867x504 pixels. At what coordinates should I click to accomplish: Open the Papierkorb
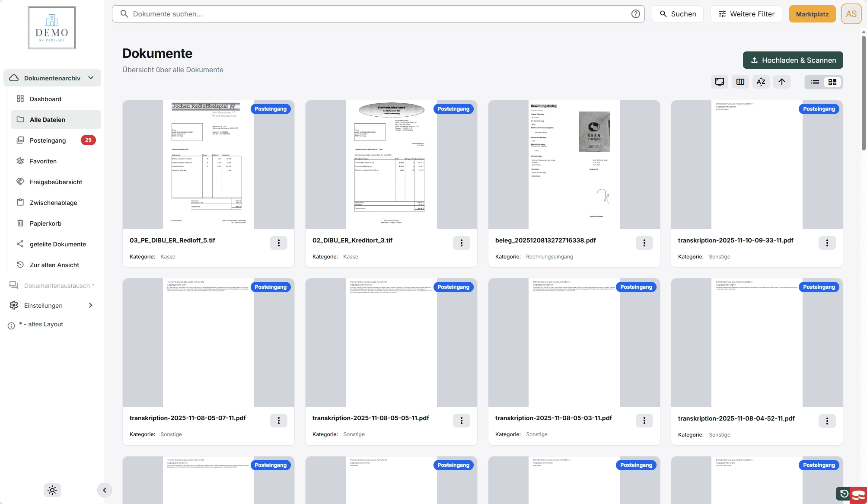(56, 223)
